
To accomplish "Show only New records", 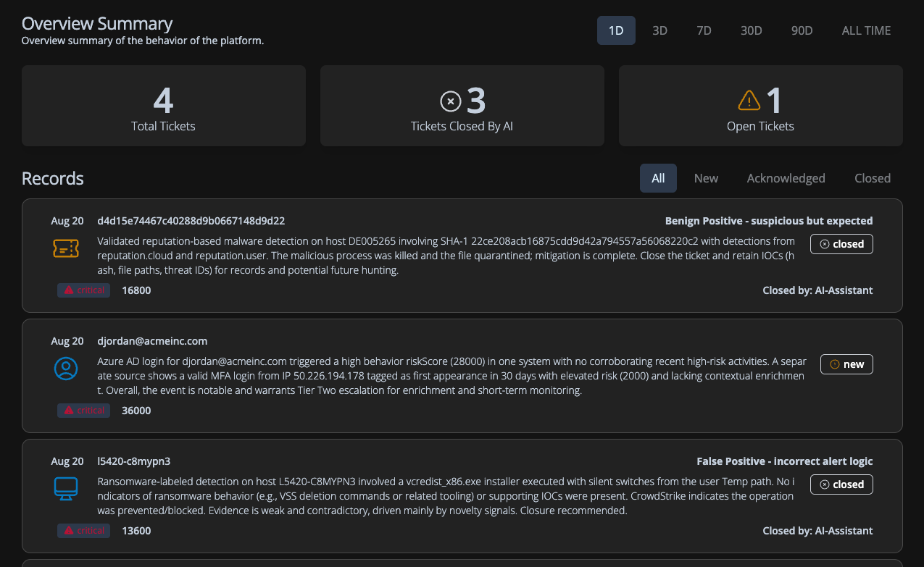I will point(705,177).
